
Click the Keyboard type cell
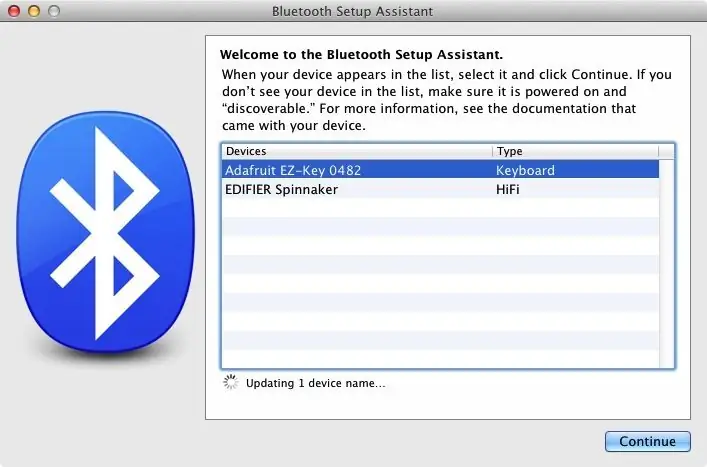[525, 170]
